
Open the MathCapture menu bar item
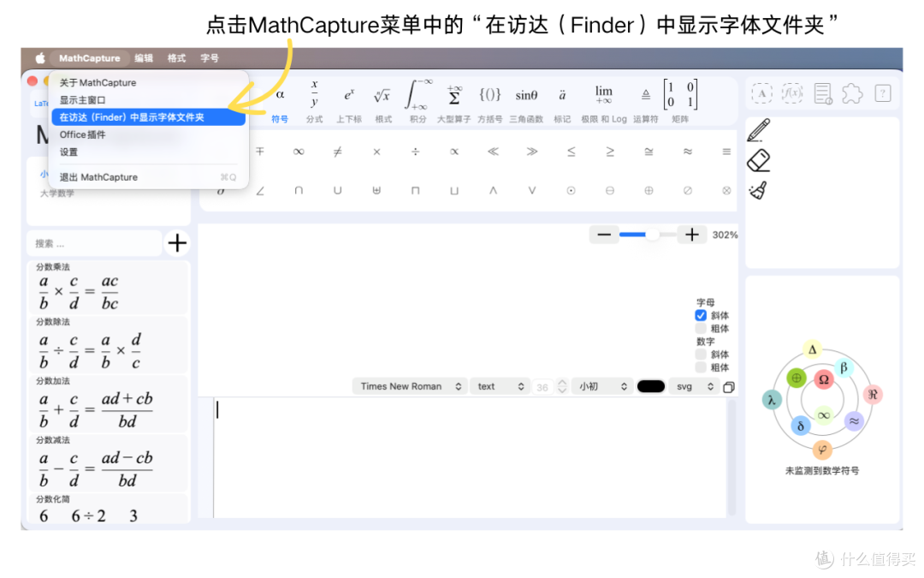tap(89, 58)
